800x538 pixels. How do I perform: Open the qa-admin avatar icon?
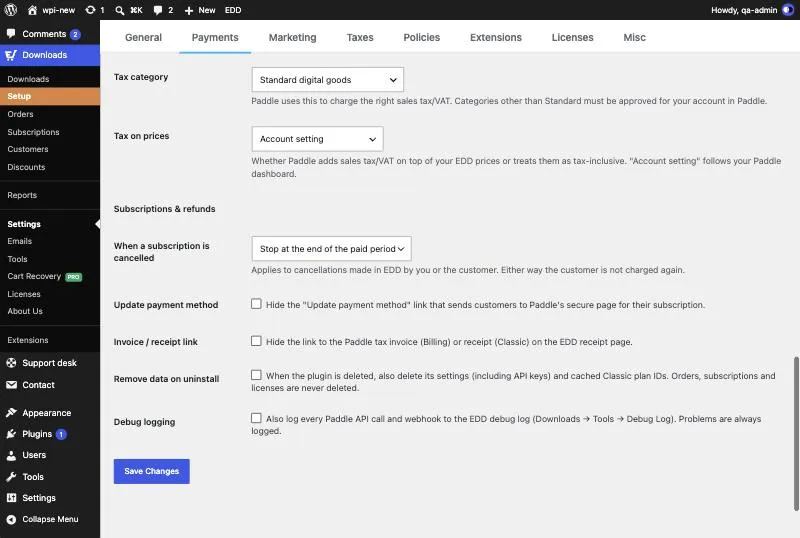787,10
